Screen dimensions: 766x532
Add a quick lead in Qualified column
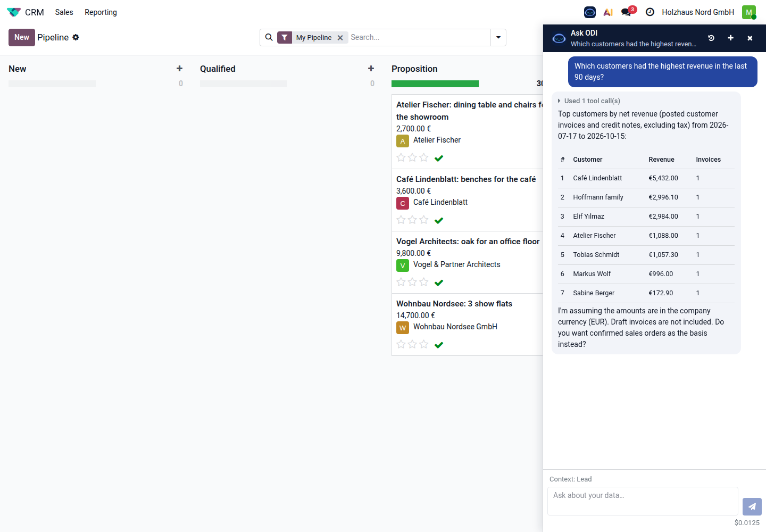point(371,69)
